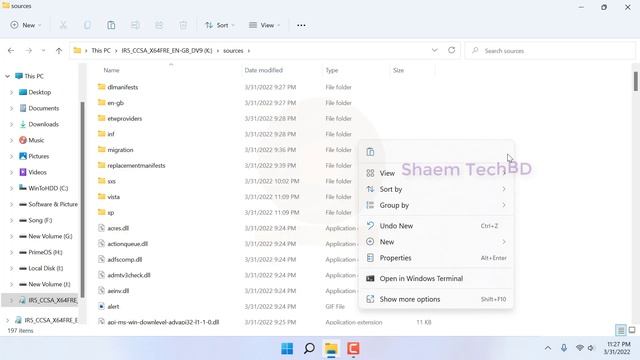Open address bar history dropdown
Image resolution: width=640 pixels, height=360 pixels.
pos(434,50)
